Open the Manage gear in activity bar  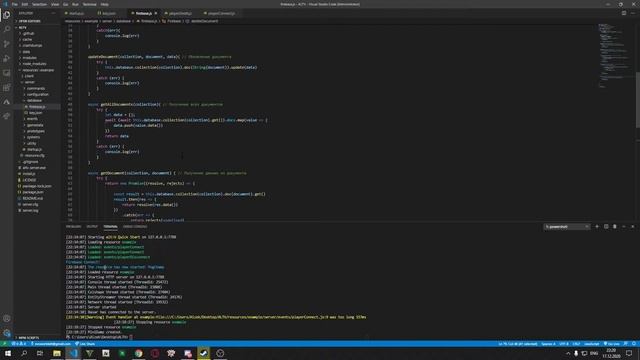[7, 333]
